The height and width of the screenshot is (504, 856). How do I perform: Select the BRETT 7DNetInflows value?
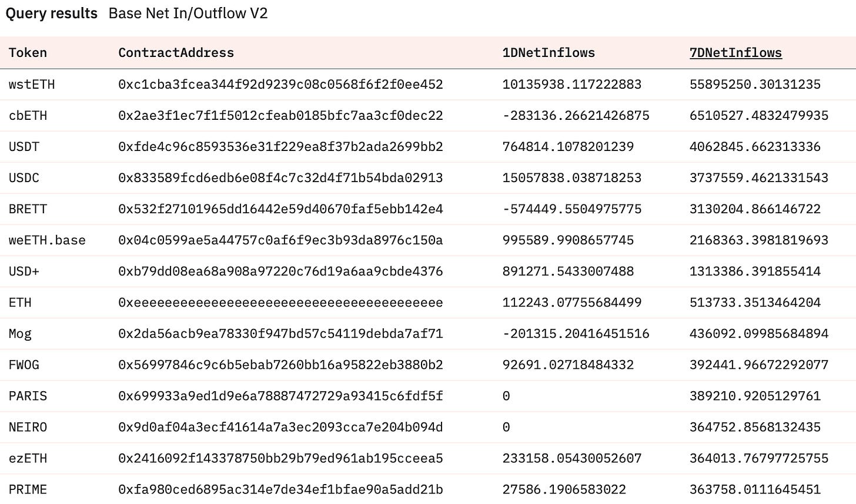point(755,209)
